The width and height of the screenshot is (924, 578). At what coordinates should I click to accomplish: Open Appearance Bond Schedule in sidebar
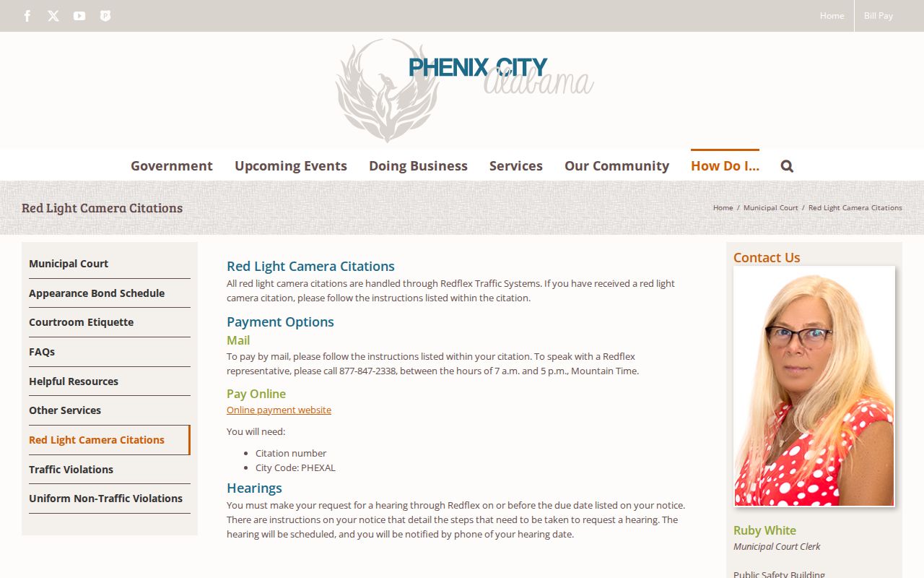110,293
